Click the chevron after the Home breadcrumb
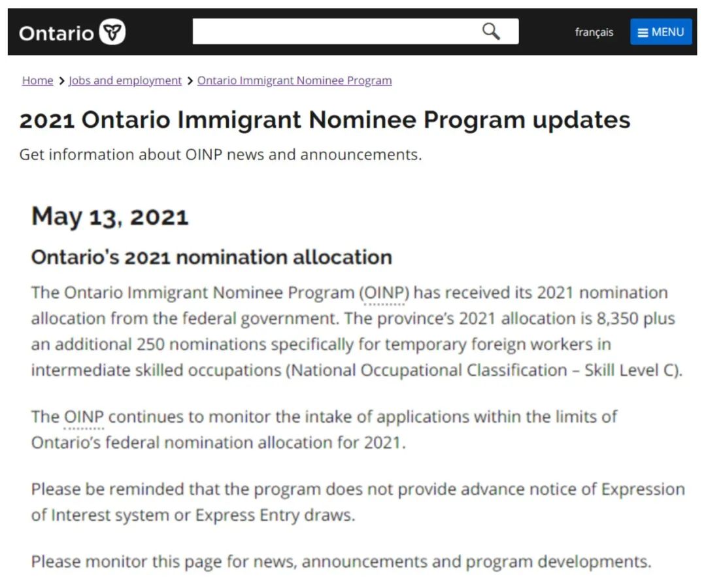The height and width of the screenshot is (588, 706). (61, 81)
